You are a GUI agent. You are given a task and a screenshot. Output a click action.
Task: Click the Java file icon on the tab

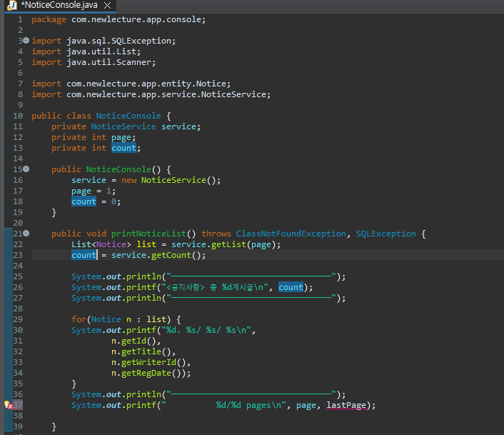click(x=12, y=5)
